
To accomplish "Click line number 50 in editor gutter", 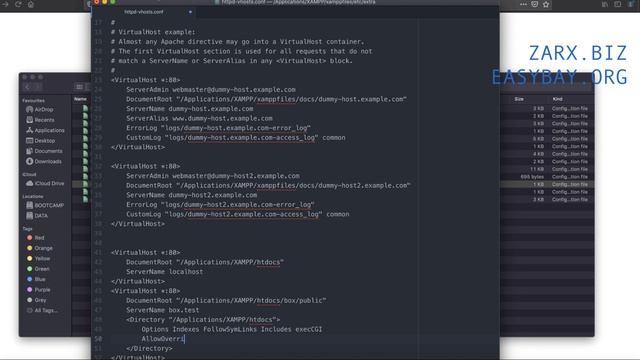I will (98, 339).
